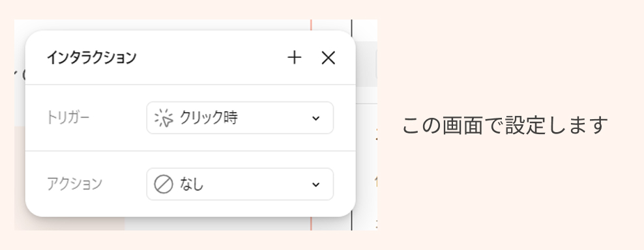Click the cursor-click icon beside クリック時

[164, 118]
